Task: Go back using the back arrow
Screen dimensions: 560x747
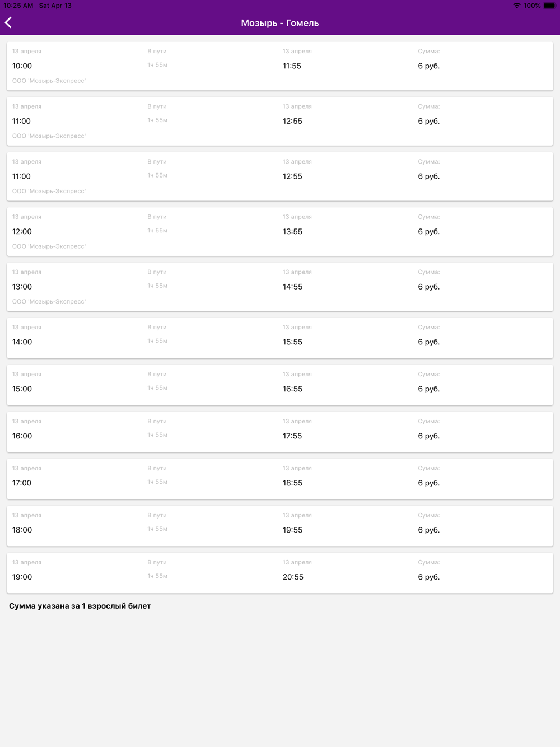Action: click(8, 22)
